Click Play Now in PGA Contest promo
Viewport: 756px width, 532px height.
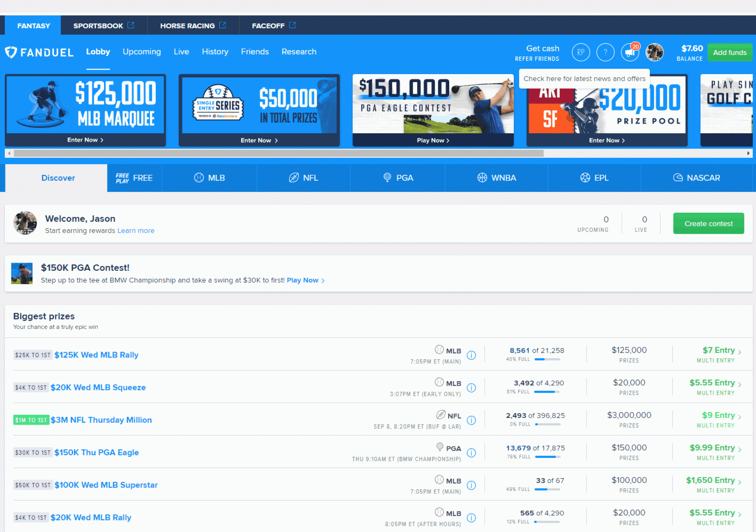pyautogui.click(x=305, y=280)
